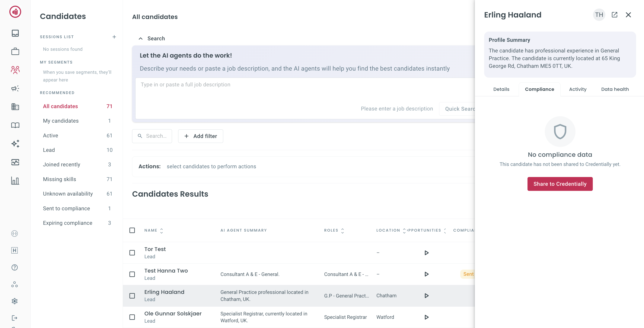The width and height of the screenshot is (644, 328).
Task: Open the inbox icon in sidebar
Action: coord(15,33)
